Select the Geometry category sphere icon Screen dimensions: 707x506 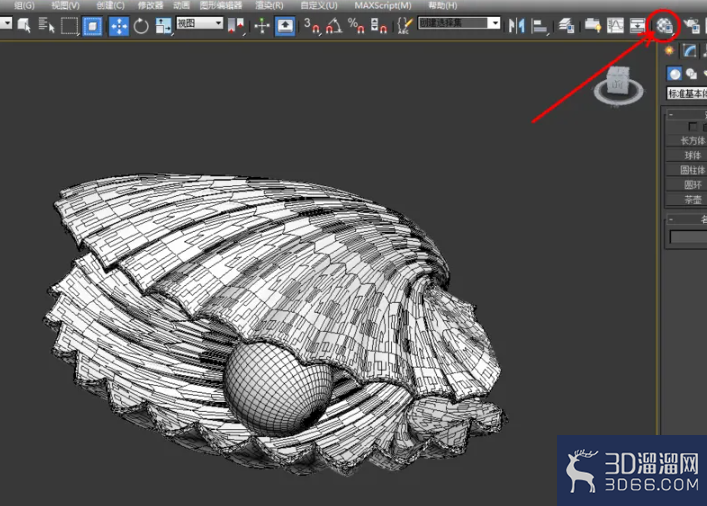click(x=675, y=74)
